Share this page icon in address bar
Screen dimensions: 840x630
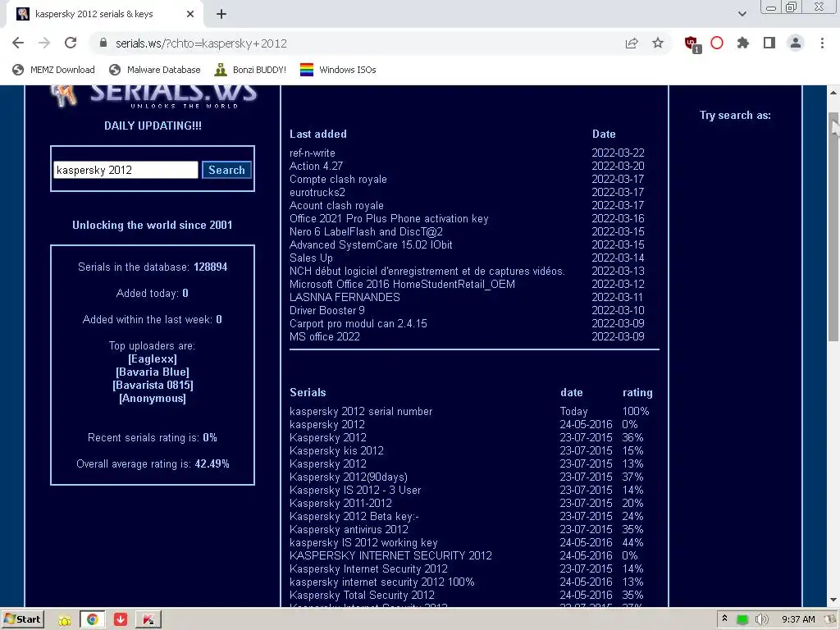[x=632, y=43]
